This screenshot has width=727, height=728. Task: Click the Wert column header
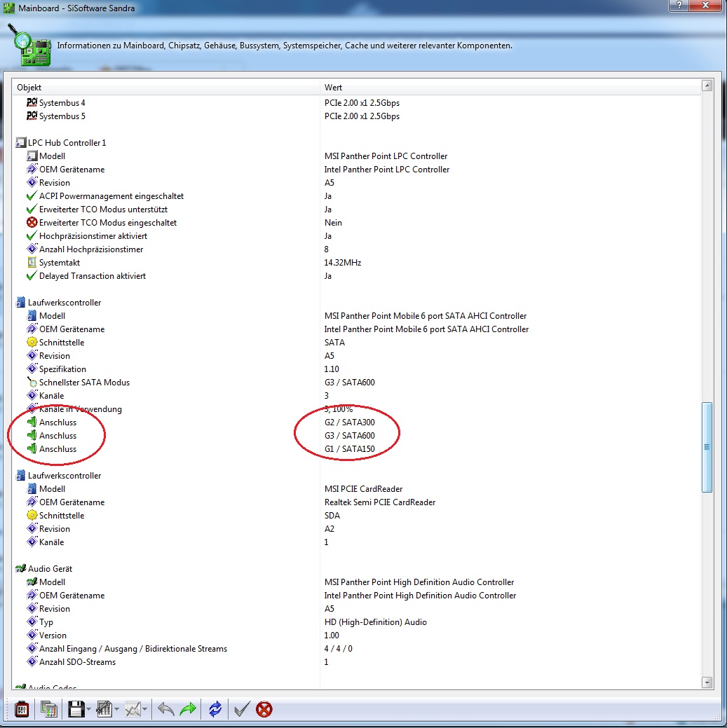(510, 88)
